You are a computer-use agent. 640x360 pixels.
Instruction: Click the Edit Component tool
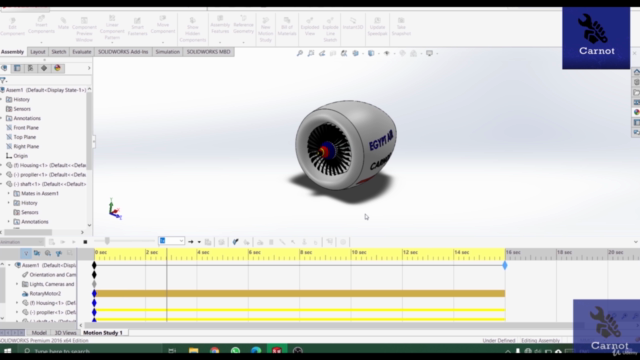click(x=12, y=27)
